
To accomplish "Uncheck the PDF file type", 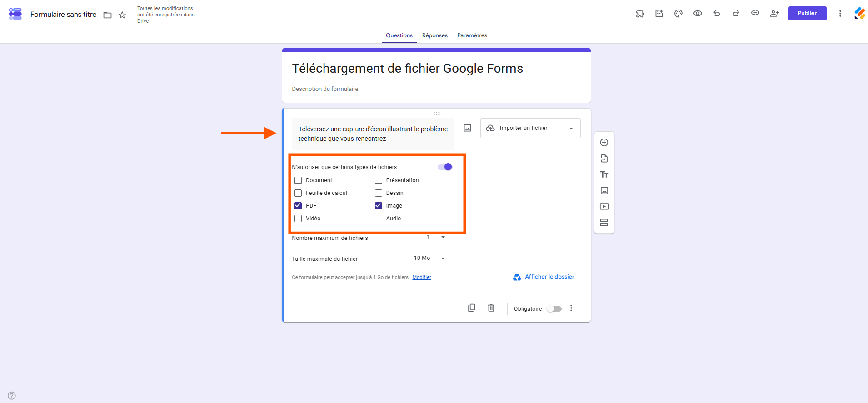I will (298, 206).
